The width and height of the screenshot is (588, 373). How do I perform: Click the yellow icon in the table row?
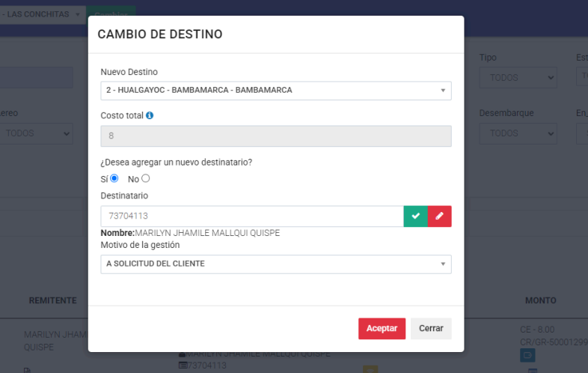pos(369,369)
